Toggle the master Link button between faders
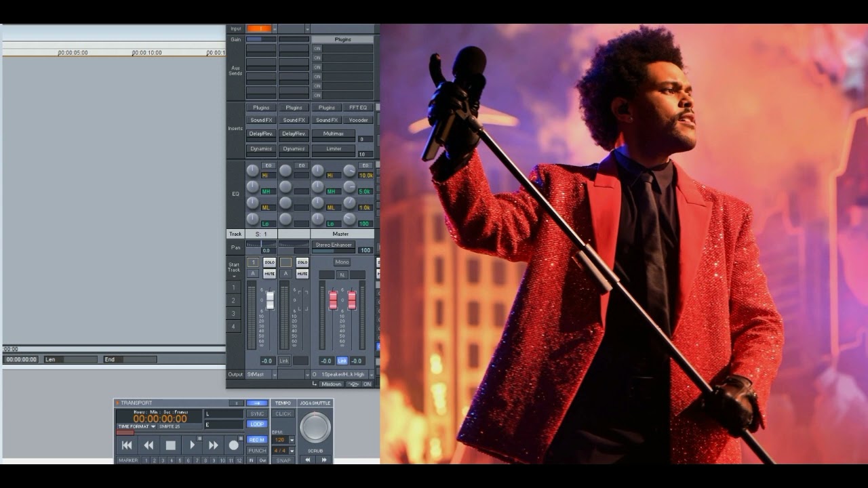The image size is (868, 488). click(342, 361)
